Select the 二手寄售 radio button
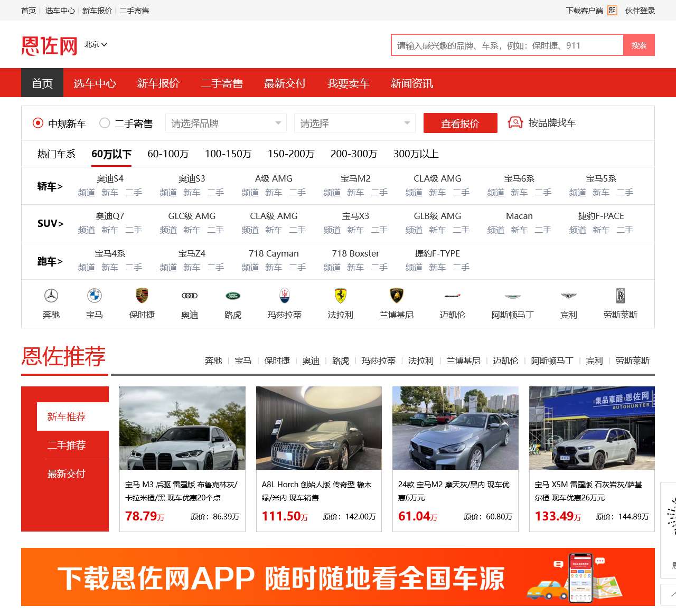The height and width of the screenshot is (616, 676). (105, 123)
